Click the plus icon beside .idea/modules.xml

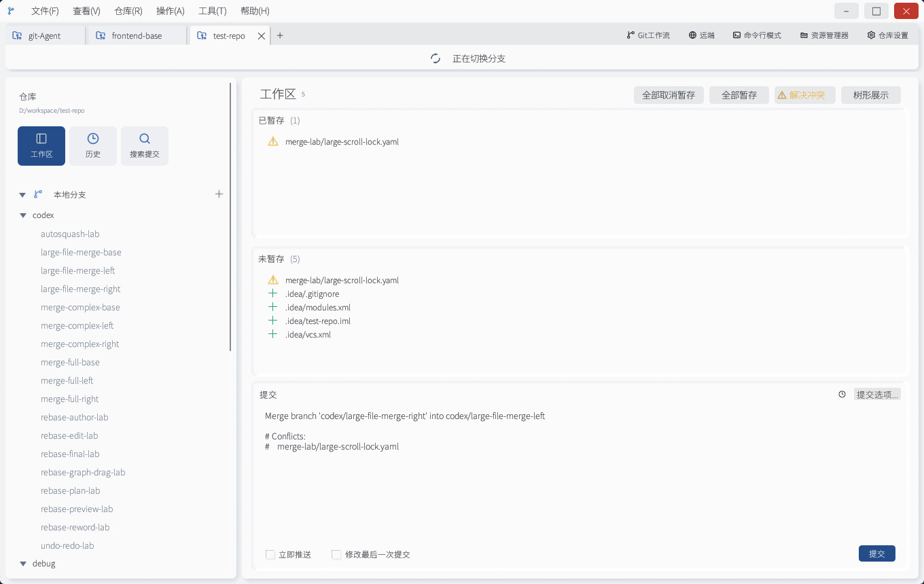point(273,307)
